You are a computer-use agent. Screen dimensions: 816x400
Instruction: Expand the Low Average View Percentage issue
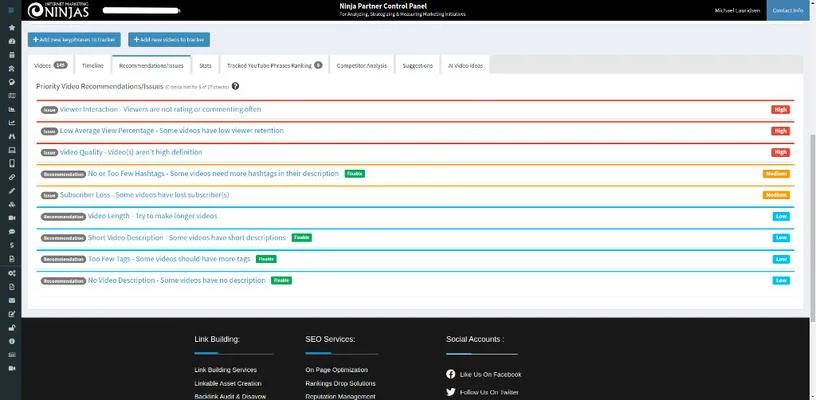tap(171, 131)
